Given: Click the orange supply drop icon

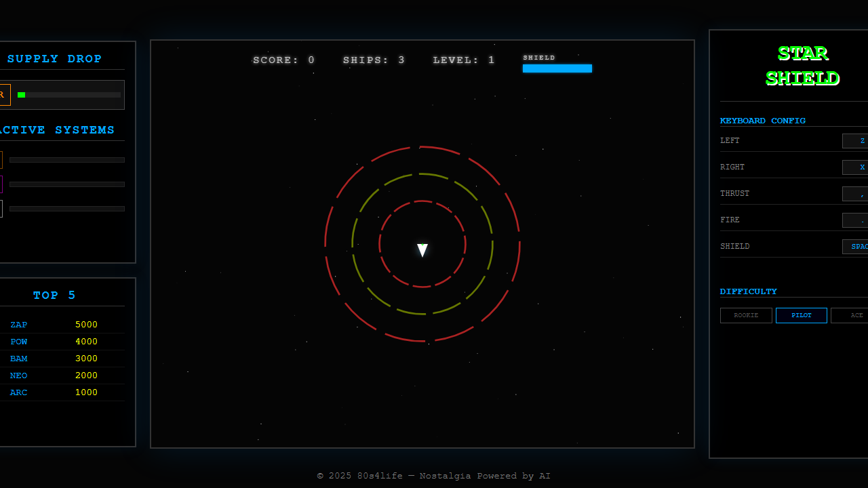Looking at the screenshot, I should pos(4,95).
